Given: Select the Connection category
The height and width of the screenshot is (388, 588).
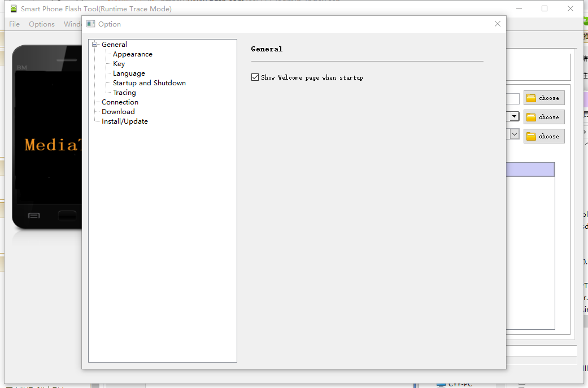Looking at the screenshot, I should click(120, 102).
